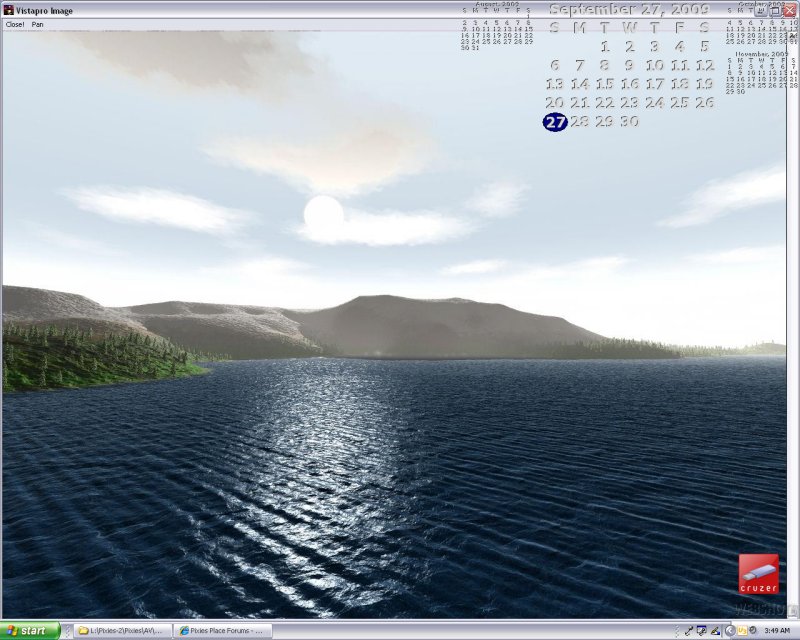Image resolution: width=800 pixels, height=640 pixels.
Task: Open the Windows Start menu
Action: (30, 631)
